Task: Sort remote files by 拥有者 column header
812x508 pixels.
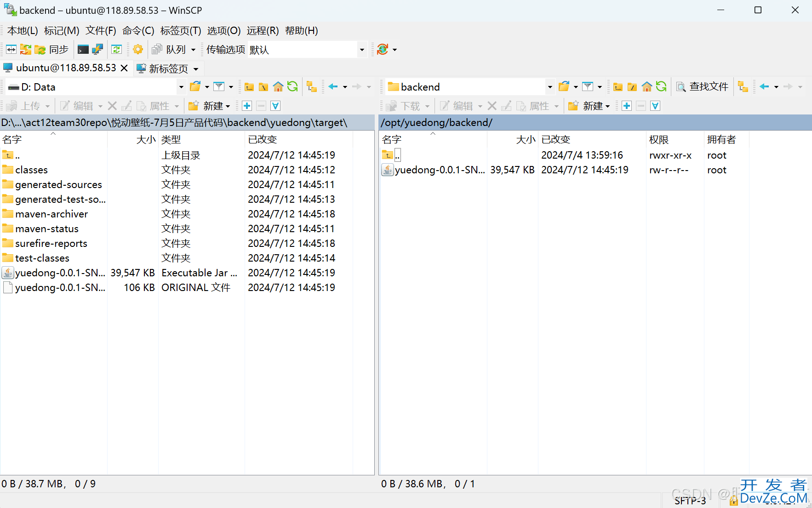Action: tap(726, 139)
